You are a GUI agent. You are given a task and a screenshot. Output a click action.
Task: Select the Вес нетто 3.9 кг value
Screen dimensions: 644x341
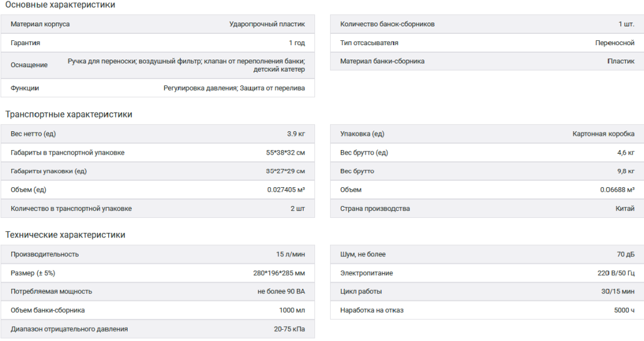pyautogui.click(x=296, y=134)
